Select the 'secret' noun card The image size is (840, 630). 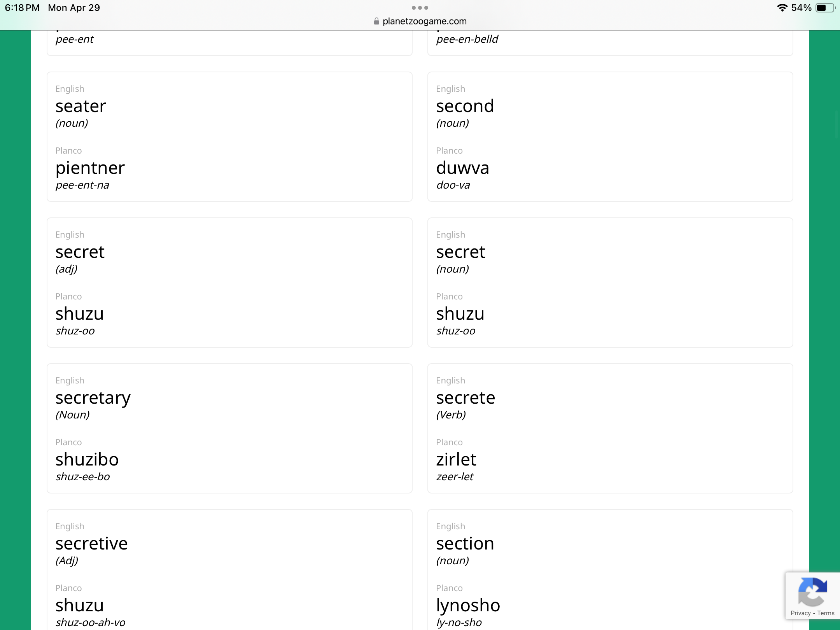[610, 282]
